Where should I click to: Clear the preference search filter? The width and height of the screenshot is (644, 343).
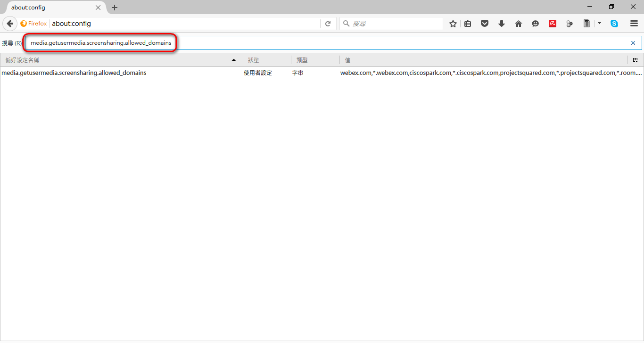[x=633, y=43]
